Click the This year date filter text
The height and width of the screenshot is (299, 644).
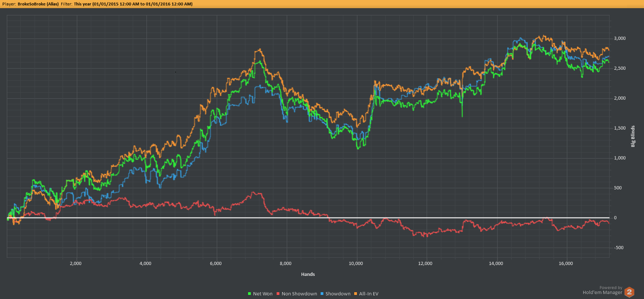point(133,4)
